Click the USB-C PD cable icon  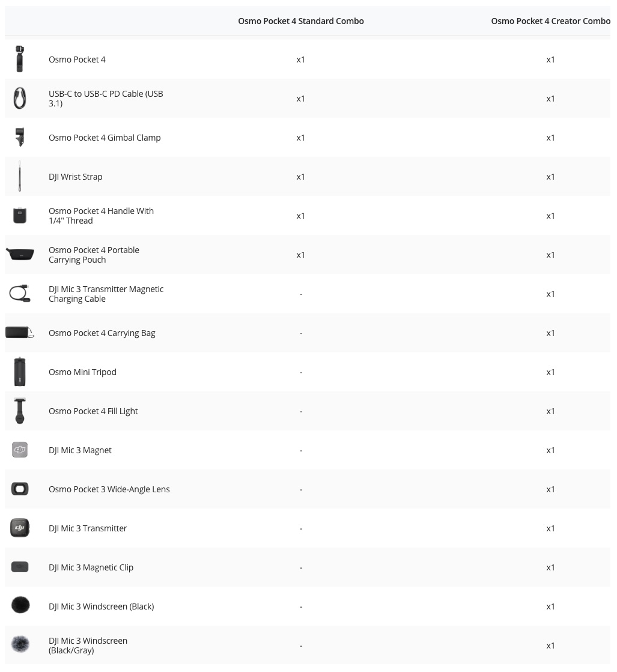coord(20,98)
